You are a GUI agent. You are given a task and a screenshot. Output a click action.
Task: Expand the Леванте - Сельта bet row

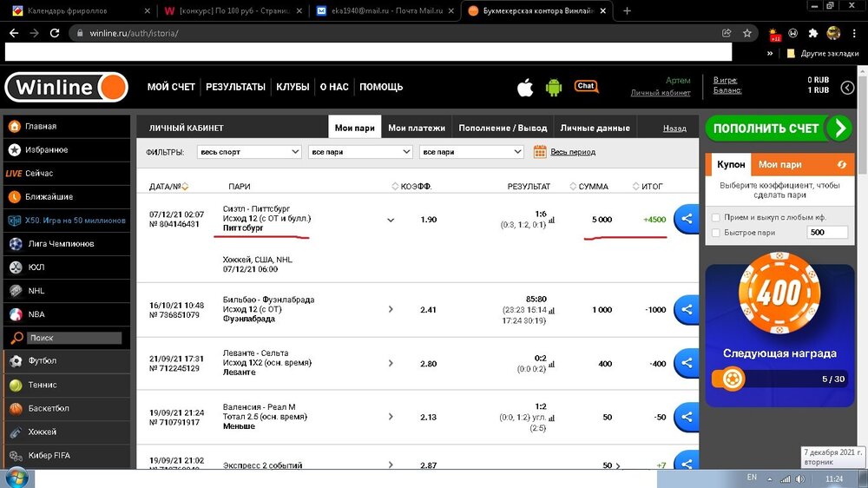391,364
